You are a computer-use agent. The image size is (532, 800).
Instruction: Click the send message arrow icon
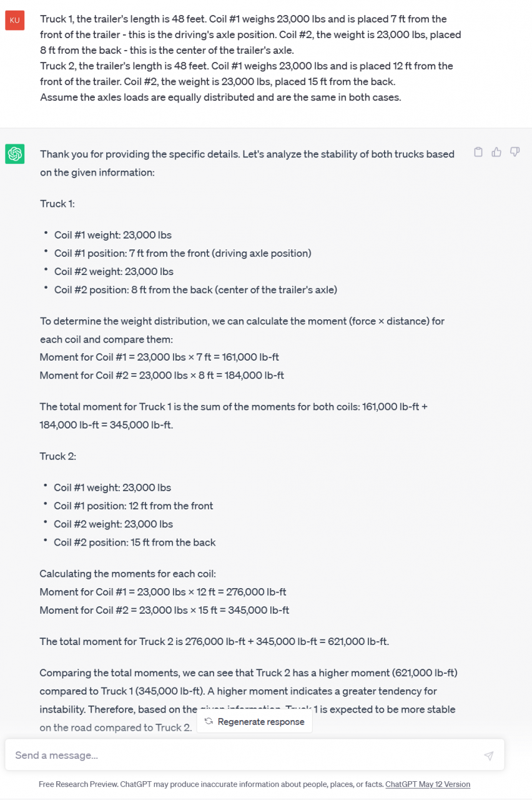coord(488,756)
